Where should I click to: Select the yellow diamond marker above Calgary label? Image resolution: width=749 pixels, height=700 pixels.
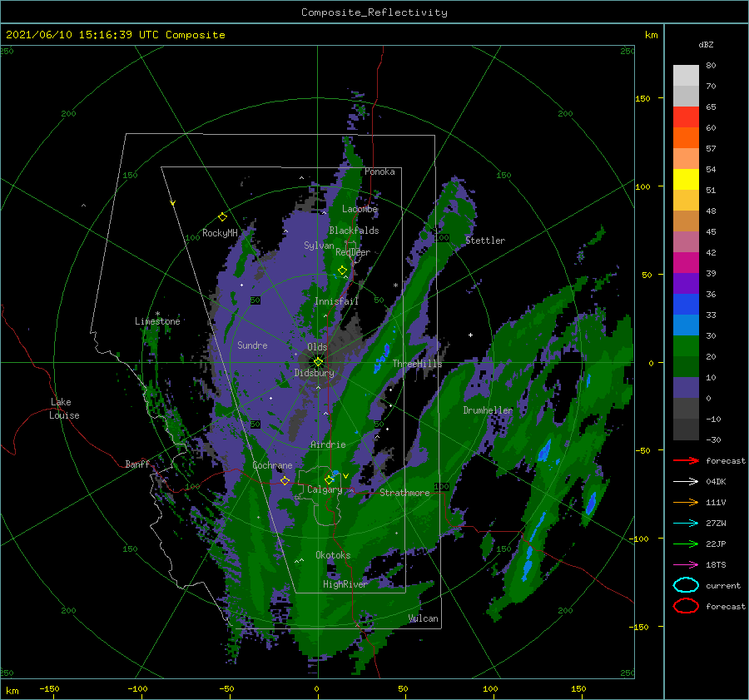[329, 479]
